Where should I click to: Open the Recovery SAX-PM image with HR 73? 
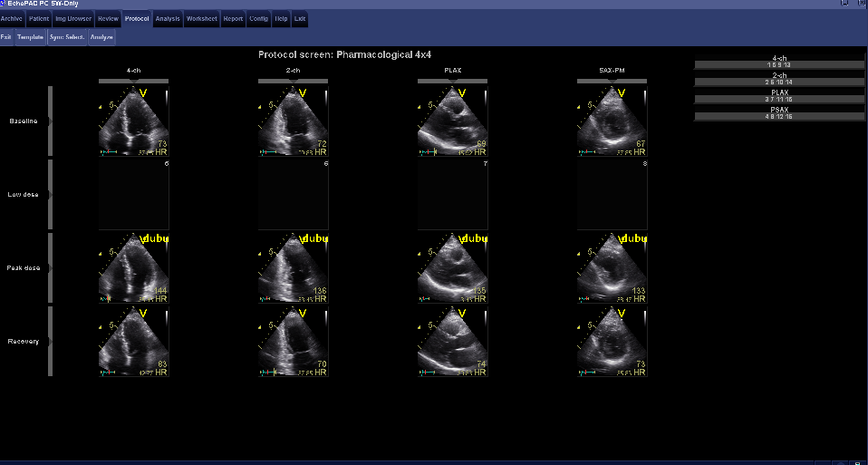612,341
